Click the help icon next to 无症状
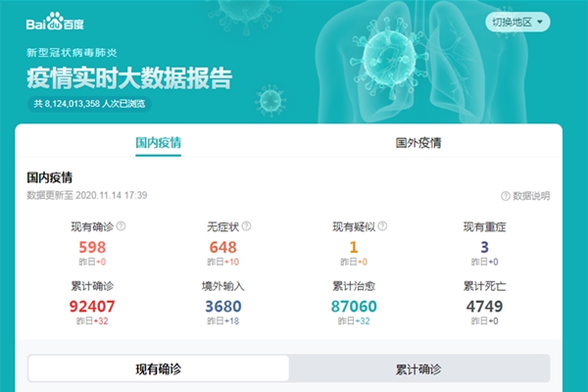This screenshot has width=588, height=392. point(246,226)
